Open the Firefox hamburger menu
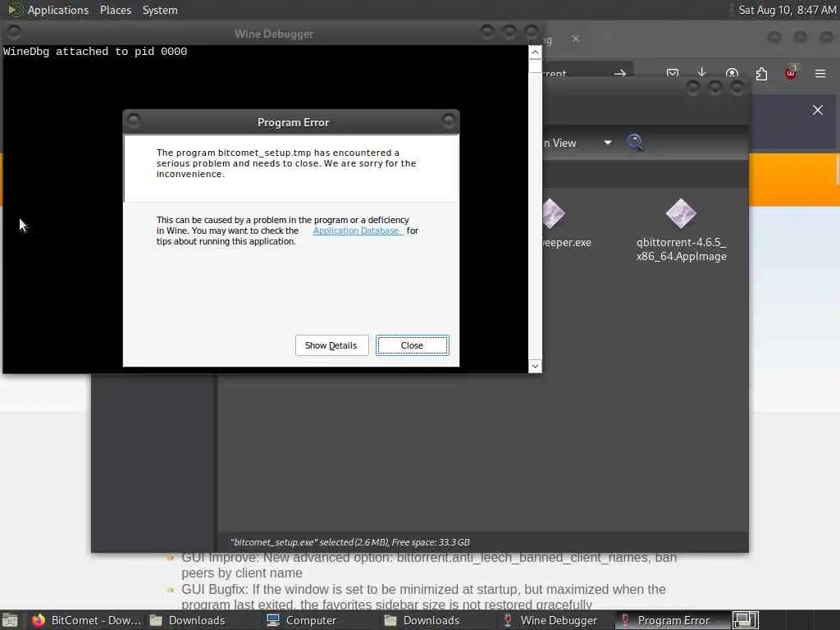 pos(820,73)
